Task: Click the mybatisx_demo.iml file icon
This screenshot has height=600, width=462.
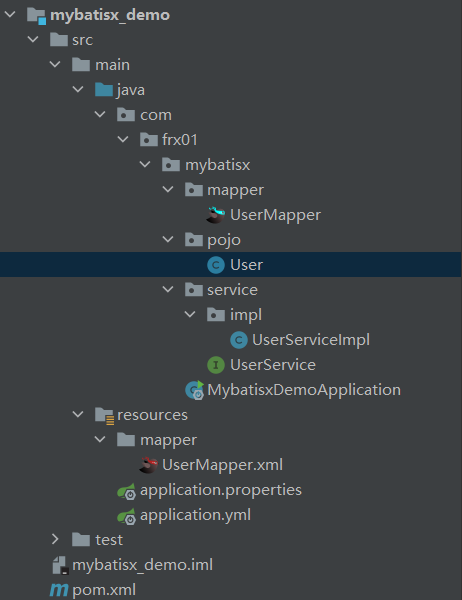Action: [x=60, y=565]
